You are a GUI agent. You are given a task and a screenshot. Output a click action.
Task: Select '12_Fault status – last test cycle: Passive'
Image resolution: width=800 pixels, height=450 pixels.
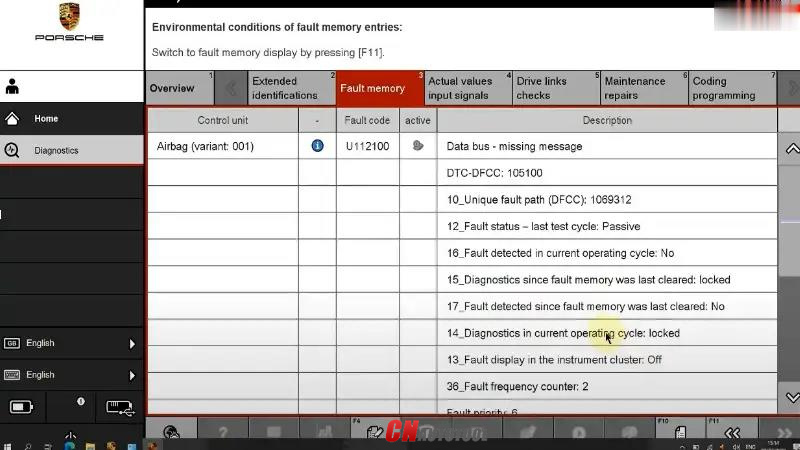coord(607,227)
